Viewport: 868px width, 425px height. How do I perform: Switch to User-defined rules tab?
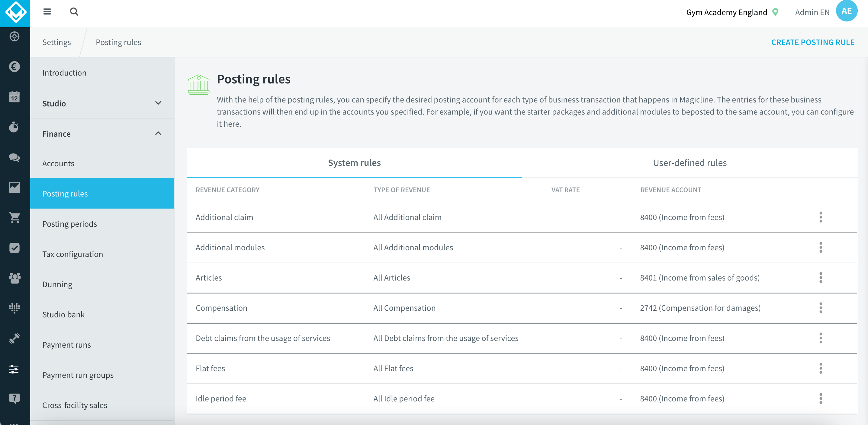(690, 163)
